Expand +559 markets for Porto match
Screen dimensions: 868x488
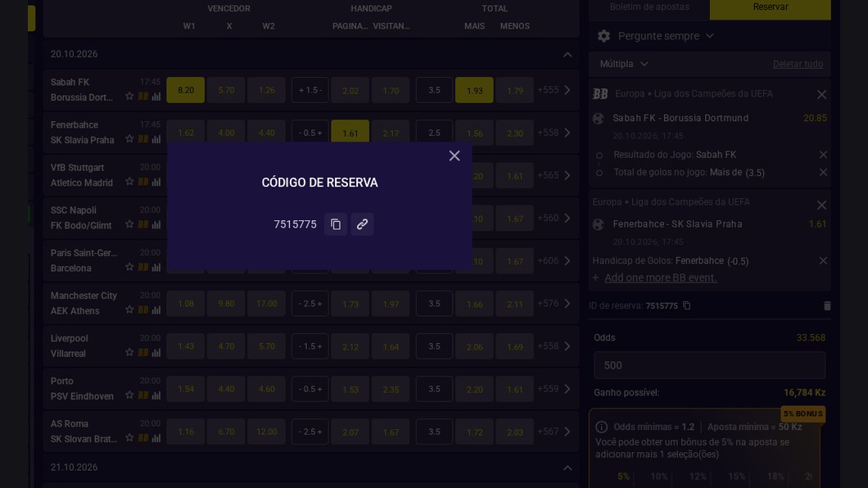[x=554, y=388]
